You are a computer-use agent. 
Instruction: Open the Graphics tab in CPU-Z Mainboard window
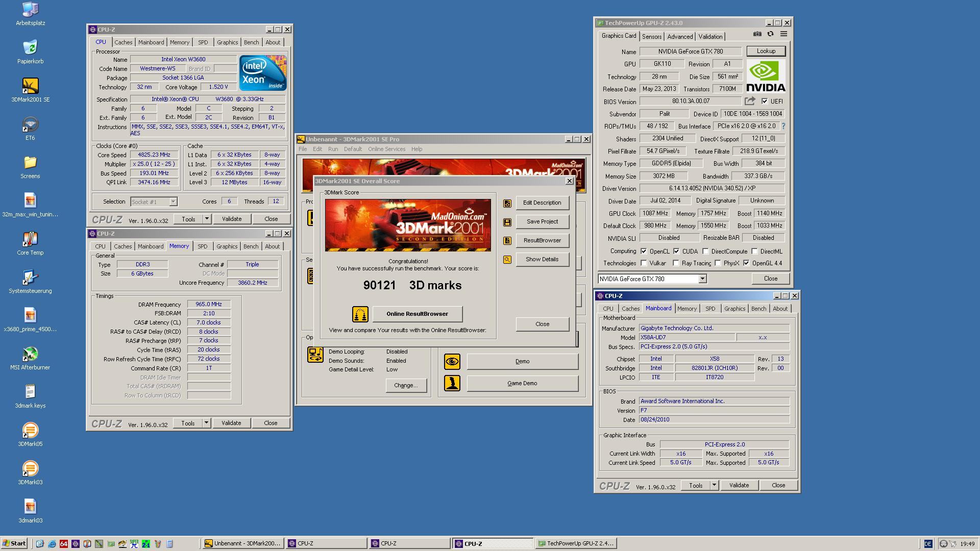[734, 309]
